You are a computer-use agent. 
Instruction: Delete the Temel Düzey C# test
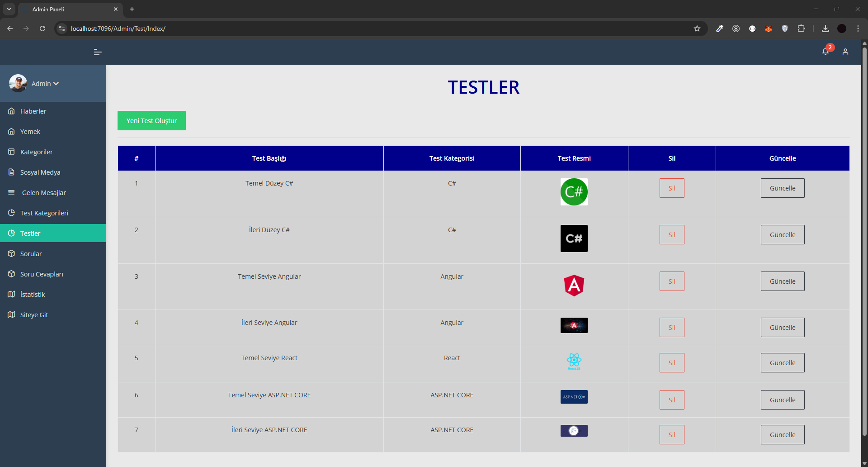tap(672, 188)
